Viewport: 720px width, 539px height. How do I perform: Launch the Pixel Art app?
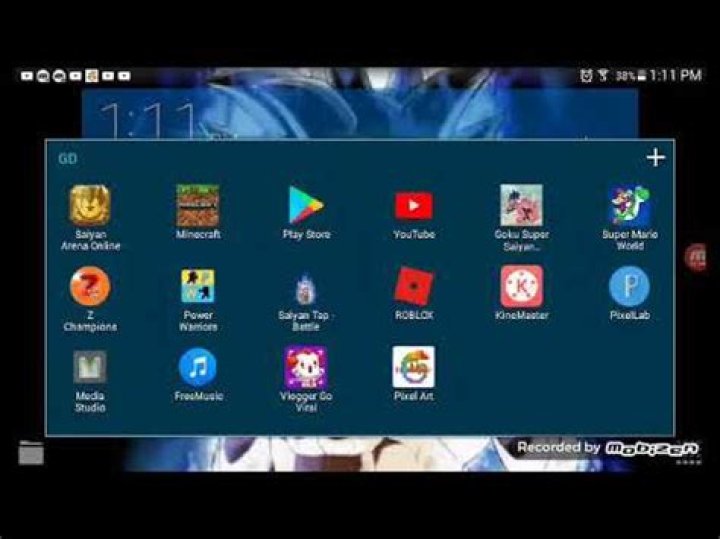point(414,368)
